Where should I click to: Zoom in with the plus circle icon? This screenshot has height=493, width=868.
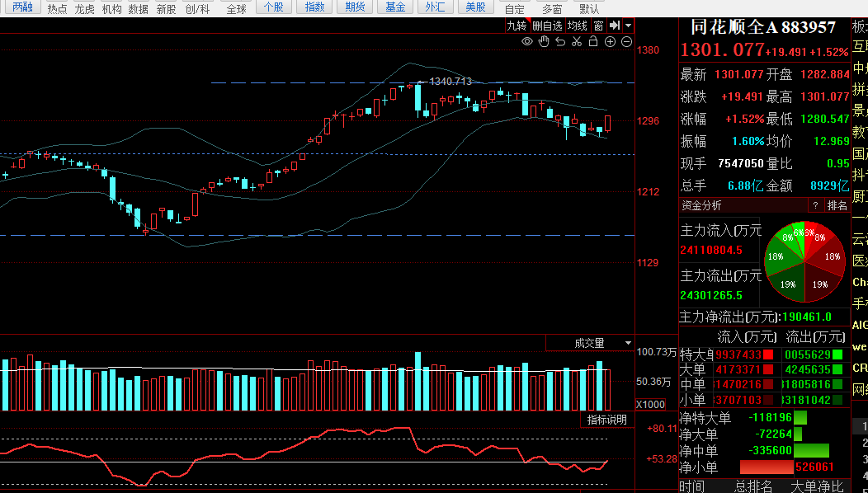(x=610, y=41)
